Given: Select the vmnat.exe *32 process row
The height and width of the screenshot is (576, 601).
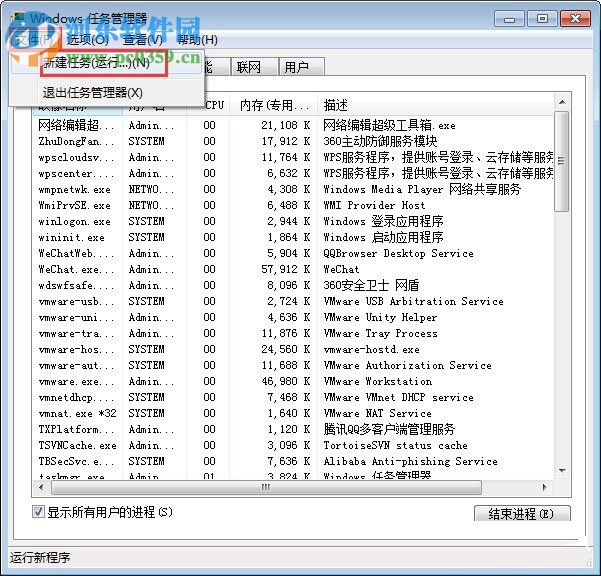Looking at the screenshot, I should coord(293,414).
